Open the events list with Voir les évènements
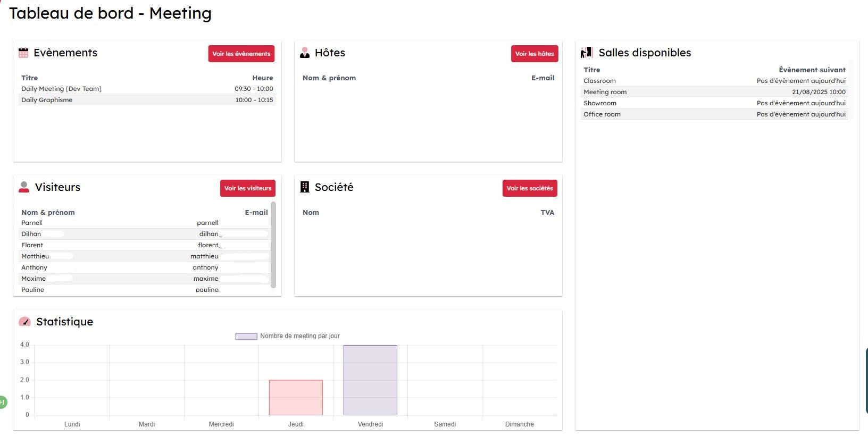Viewport: 868px width, 444px height. click(x=241, y=54)
